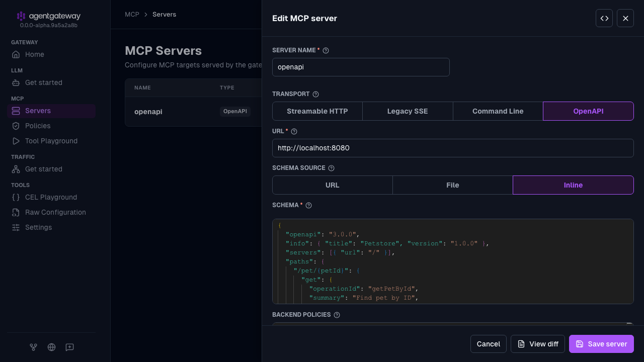Image resolution: width=644 pixels, height=362 pixels.
Task: Click the Raw Configuration file icon
Action: pos(16,212)
